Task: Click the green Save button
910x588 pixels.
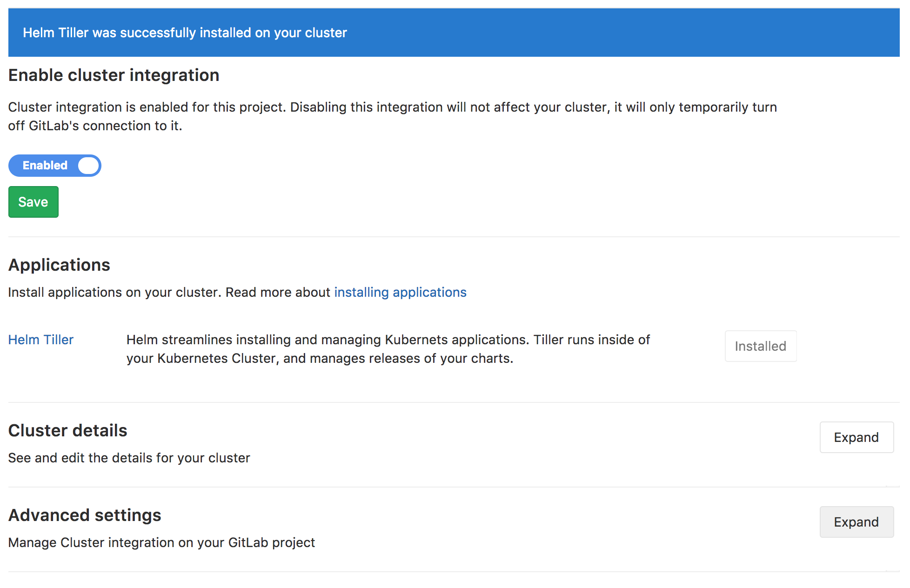Action: point(33,202)
